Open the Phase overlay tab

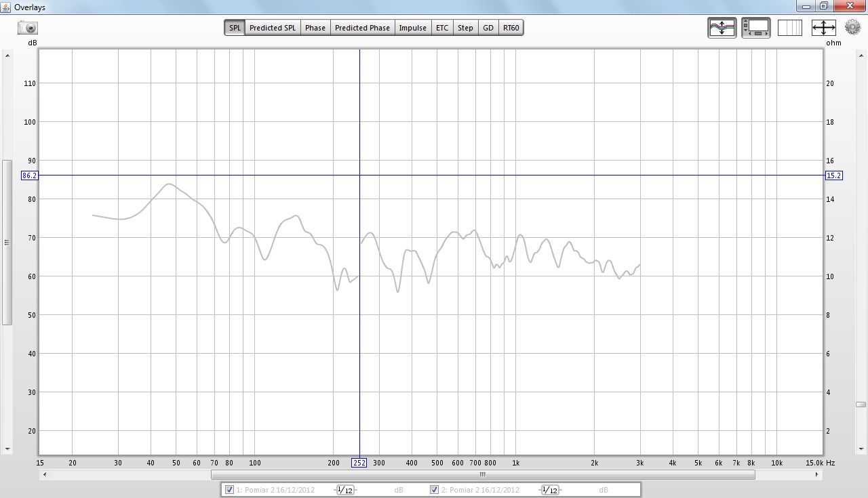[315, 28]
